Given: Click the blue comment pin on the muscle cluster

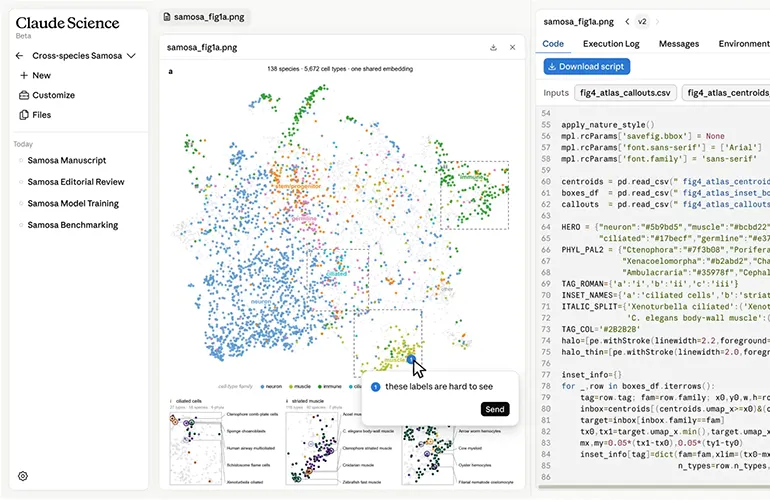Looking at the screenshot, I should pyautogui.click(x=411, y=359).
